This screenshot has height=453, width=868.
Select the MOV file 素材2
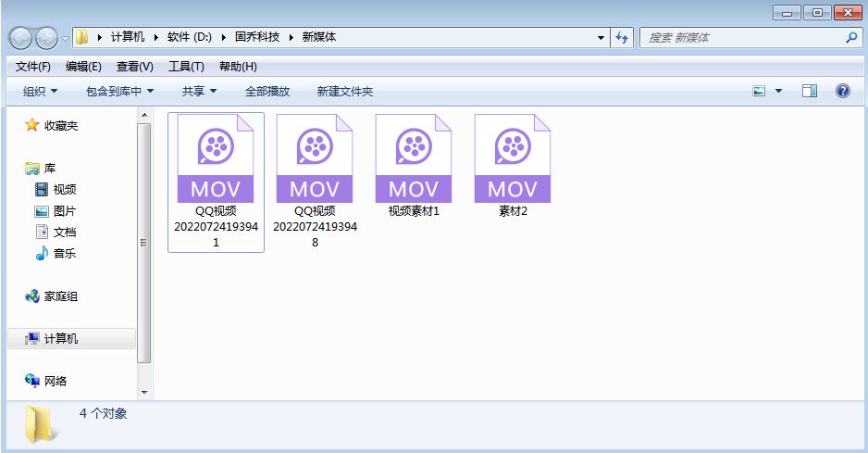pyautogui.click(x=513, y=166)
